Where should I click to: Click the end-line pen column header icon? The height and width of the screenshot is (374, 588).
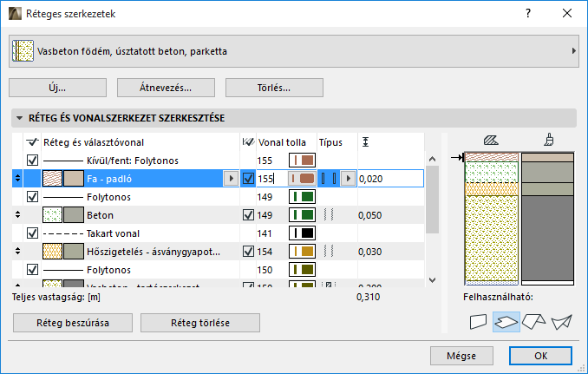(248, 142)
